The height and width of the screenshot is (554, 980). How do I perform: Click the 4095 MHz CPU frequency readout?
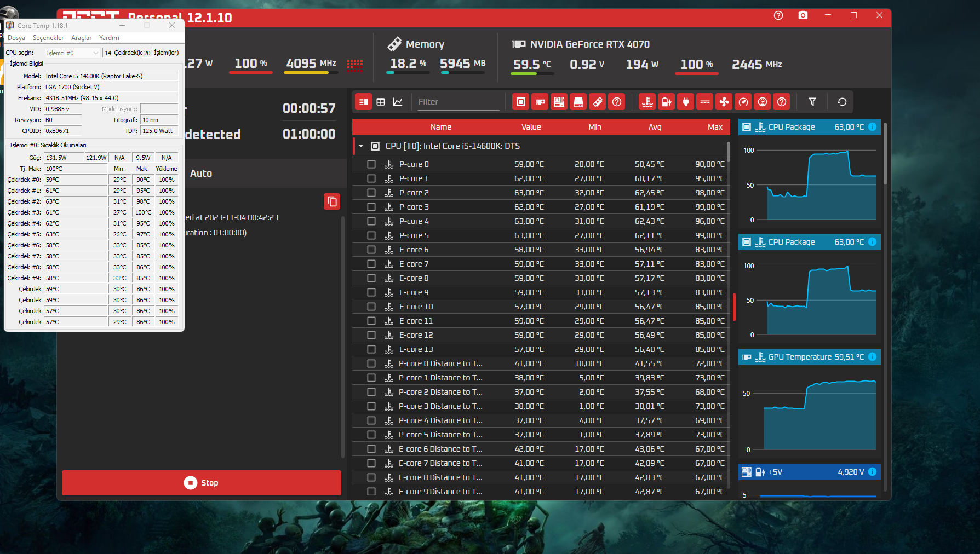coord(311,64)
